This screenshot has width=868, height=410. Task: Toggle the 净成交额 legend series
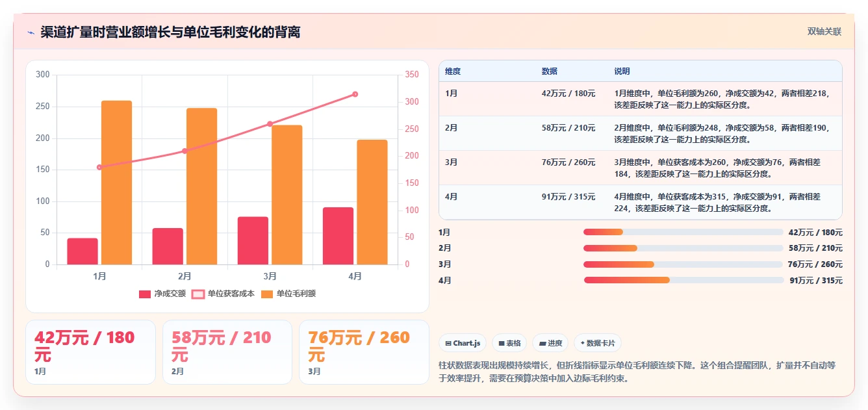pos(162,294)
